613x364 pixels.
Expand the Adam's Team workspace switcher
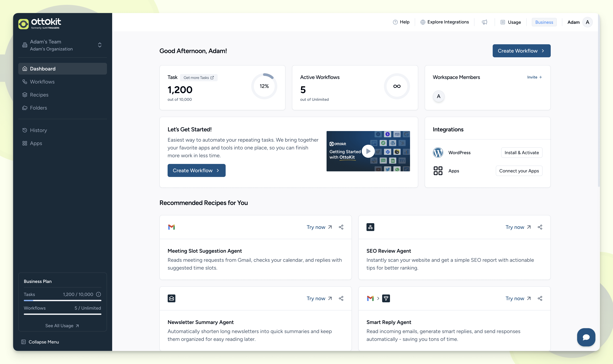(99, 45)
